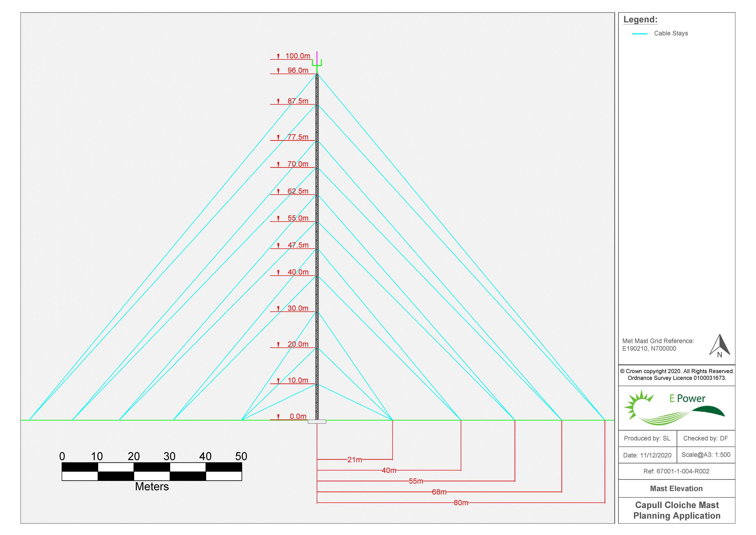Click 'Ordnance Survey Licence 0100031673' text

[677, 378]
